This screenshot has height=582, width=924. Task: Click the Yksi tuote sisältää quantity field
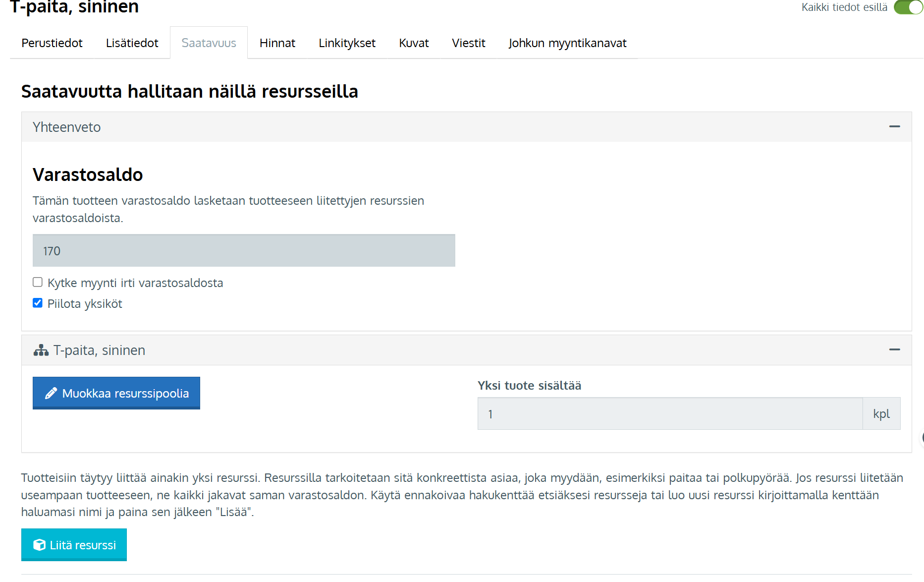coord(669,414)
